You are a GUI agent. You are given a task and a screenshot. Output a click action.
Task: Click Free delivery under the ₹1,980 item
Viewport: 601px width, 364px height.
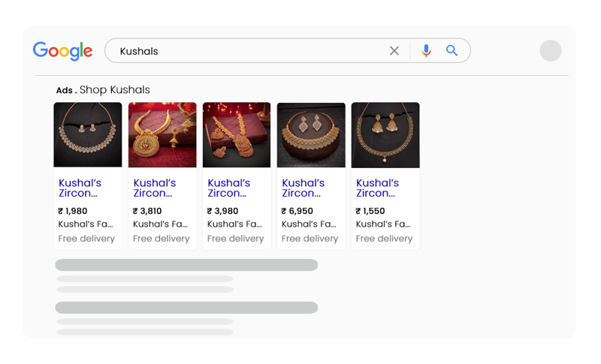(86, 239)
